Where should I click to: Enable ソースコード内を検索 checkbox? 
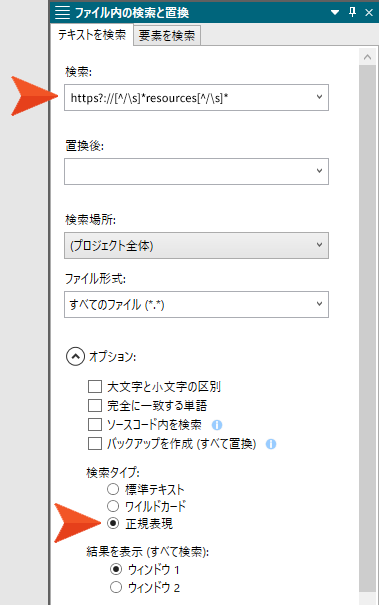pyautogui.click(x=95, y=424)
